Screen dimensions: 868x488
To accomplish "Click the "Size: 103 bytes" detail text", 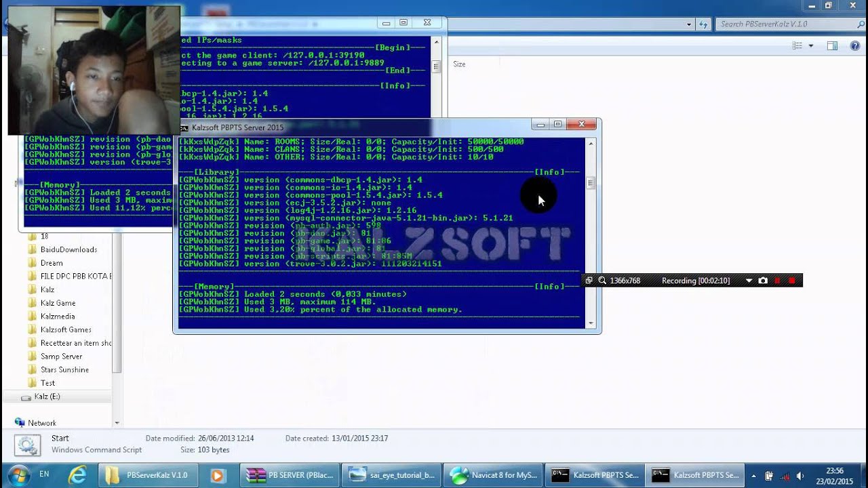I will [205, 450].
